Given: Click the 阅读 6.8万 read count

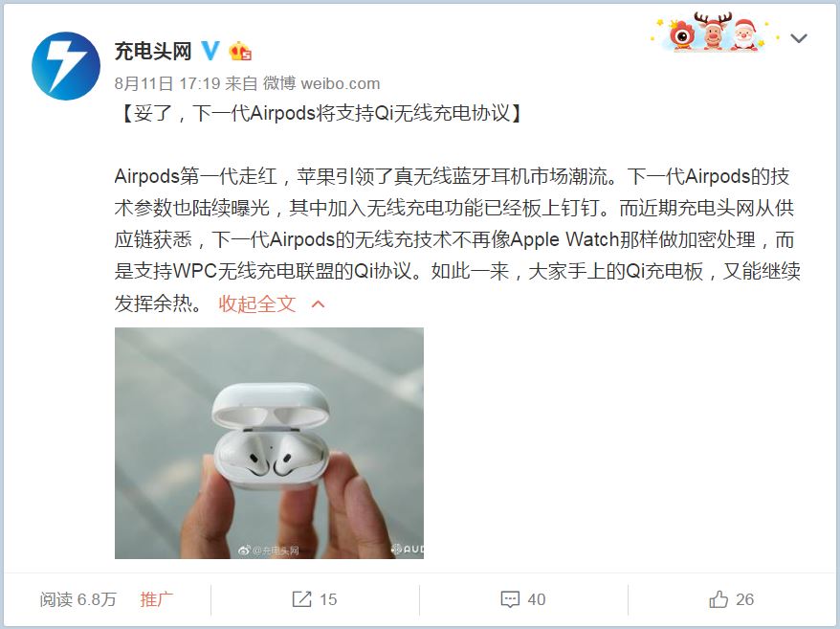Looking at the screenshot, I should pos(77,599).
